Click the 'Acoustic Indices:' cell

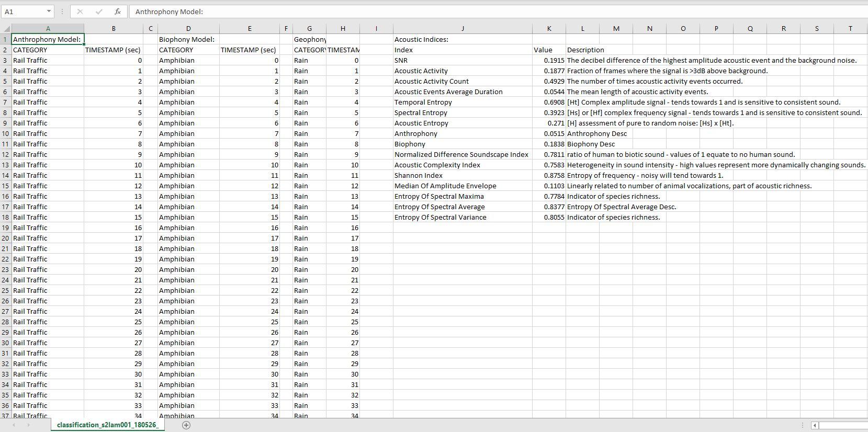click(463, 39)
